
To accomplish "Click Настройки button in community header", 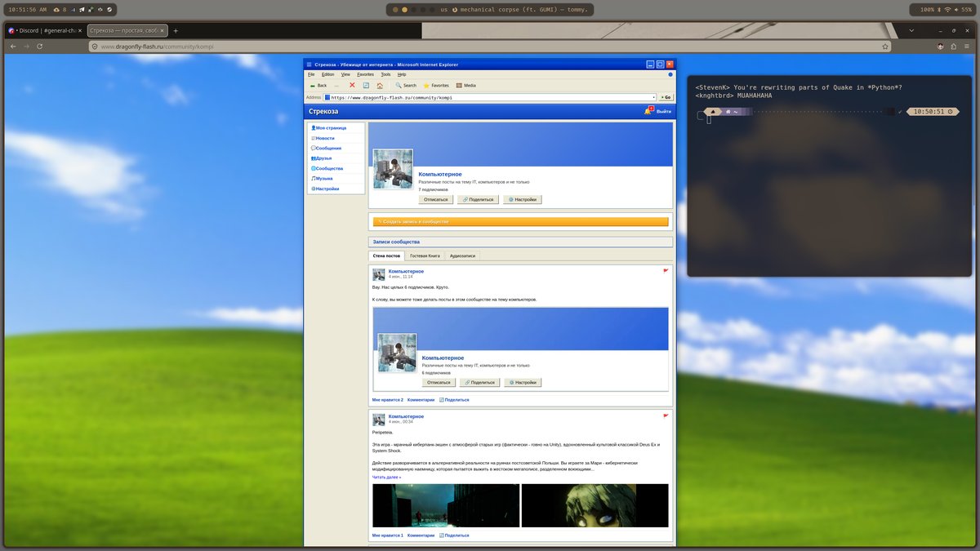I will point(523,199).
